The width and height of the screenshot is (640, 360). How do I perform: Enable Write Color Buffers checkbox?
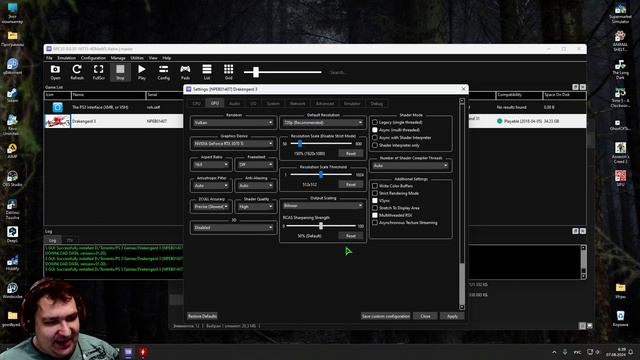(392, 186)
